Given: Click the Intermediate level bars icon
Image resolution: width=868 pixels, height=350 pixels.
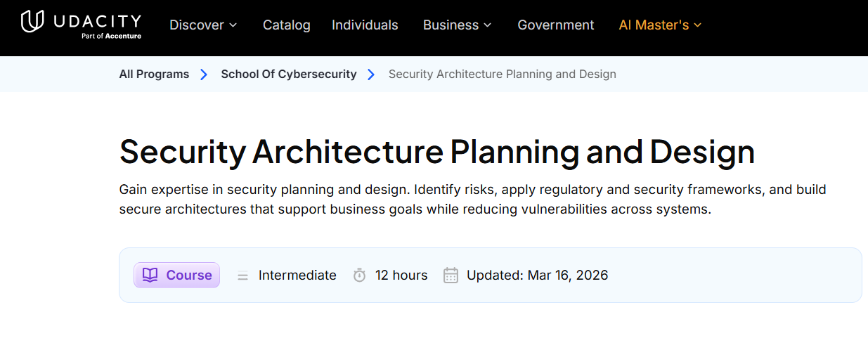Looking at the screenshot, I should pos(242,276).
